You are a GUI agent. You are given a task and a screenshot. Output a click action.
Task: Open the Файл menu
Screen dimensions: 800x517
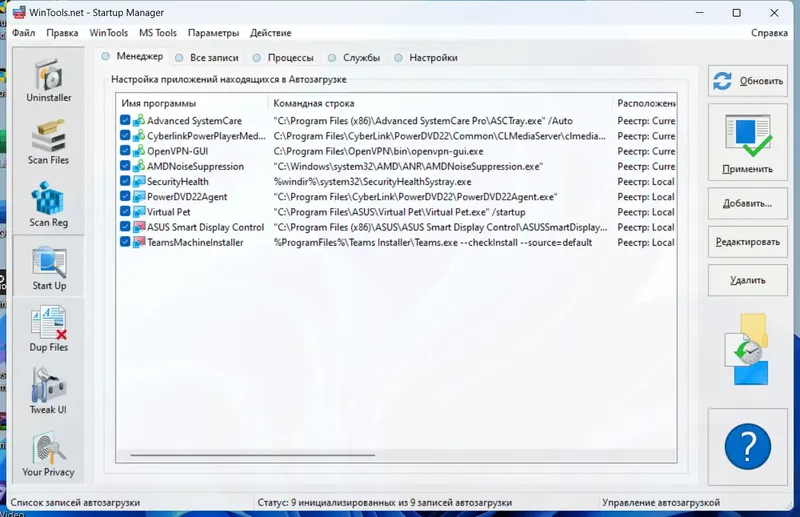point(23,33)
